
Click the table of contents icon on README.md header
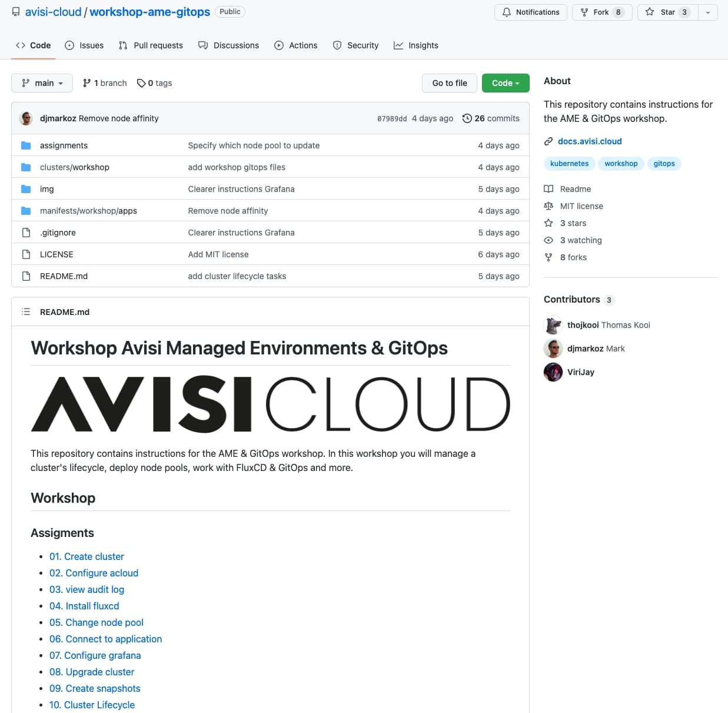click(x=26, y=311)
